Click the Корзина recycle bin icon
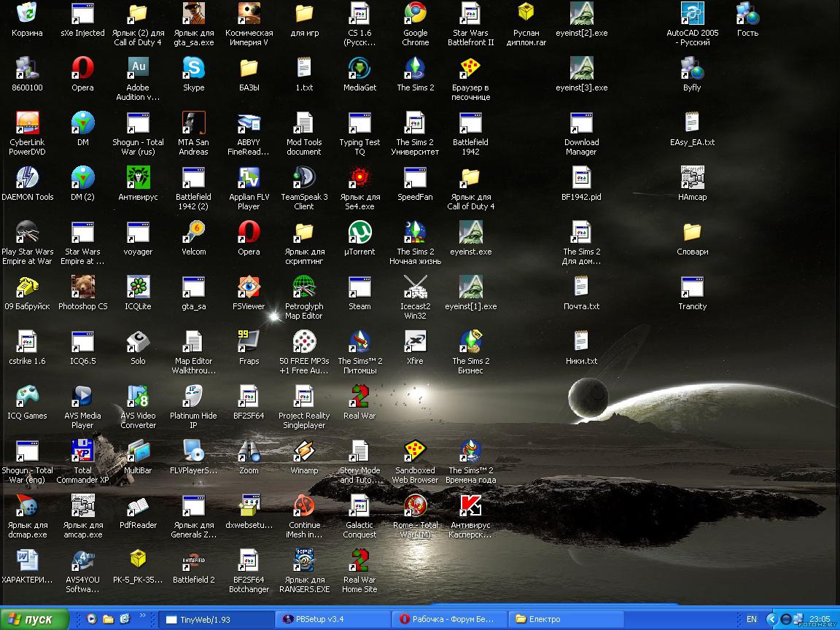Screen dimensions: 840x630 (x=27, y=14)
